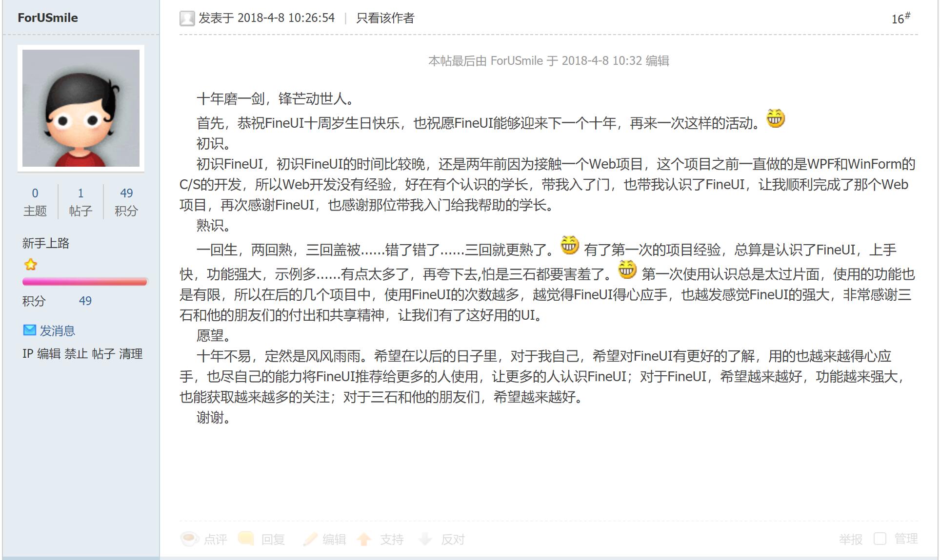940x560 pixels.
Task: Tick the 管理 manage checkbox
Action: click(x=880, y=539)
